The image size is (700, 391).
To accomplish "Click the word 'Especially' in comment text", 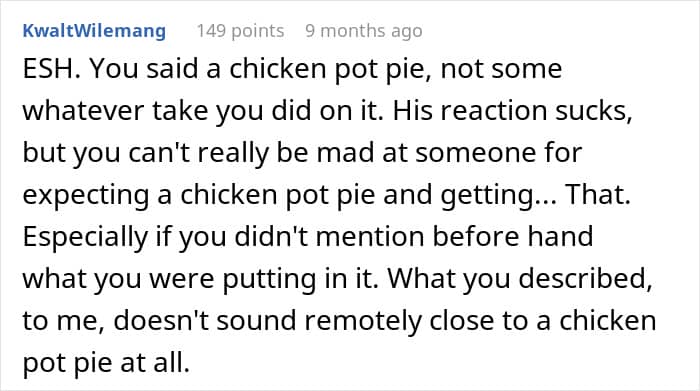I will [x=85, y=237].
